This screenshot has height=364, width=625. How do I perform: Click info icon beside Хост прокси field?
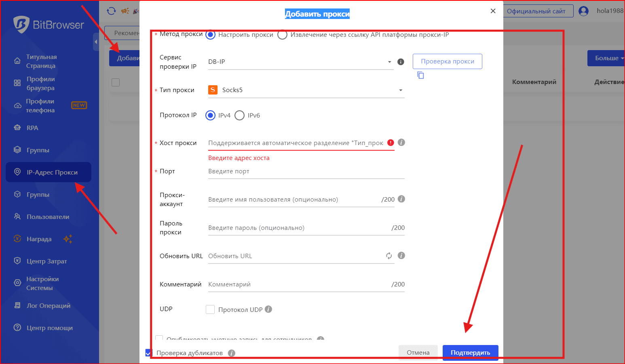pyautogui.click(x=401, y=143)
